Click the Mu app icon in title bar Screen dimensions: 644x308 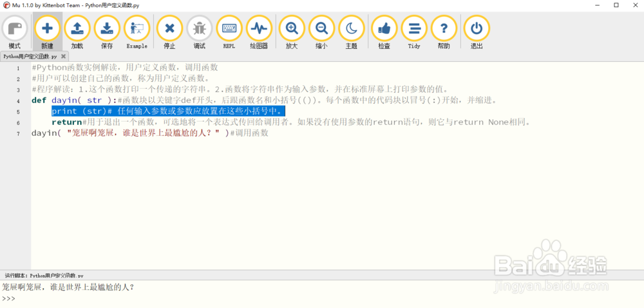point(6,5)
